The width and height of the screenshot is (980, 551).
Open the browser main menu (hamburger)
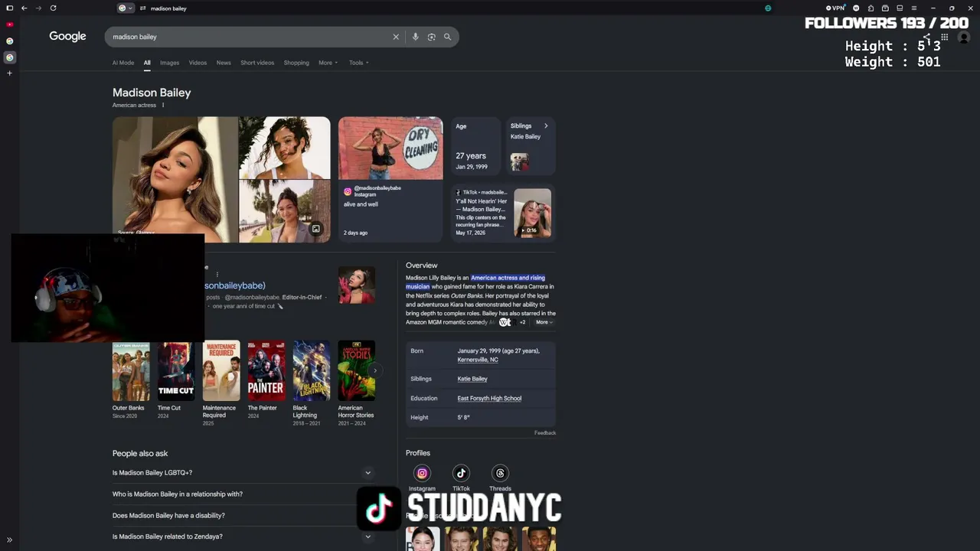[x=913, y=8]
